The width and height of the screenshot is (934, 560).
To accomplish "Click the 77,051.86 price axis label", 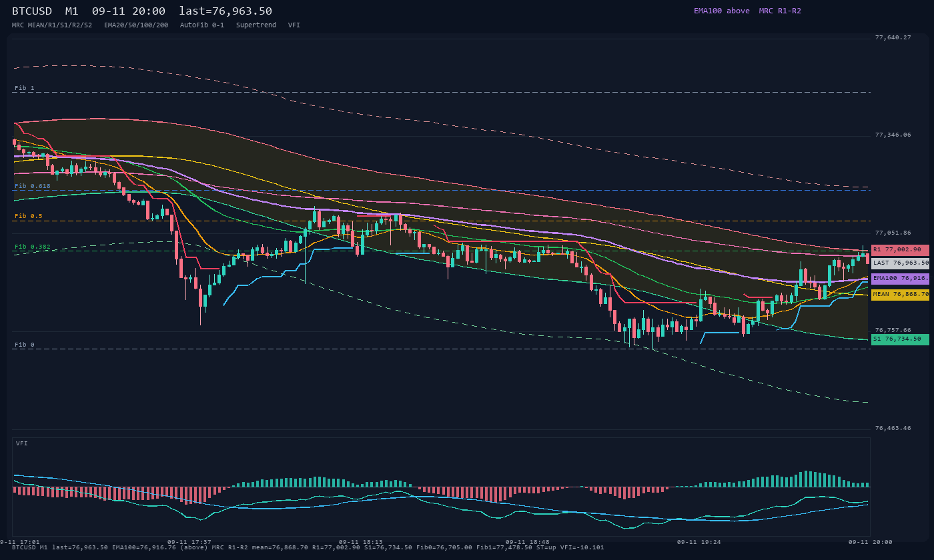I will (x=893, y=233).
